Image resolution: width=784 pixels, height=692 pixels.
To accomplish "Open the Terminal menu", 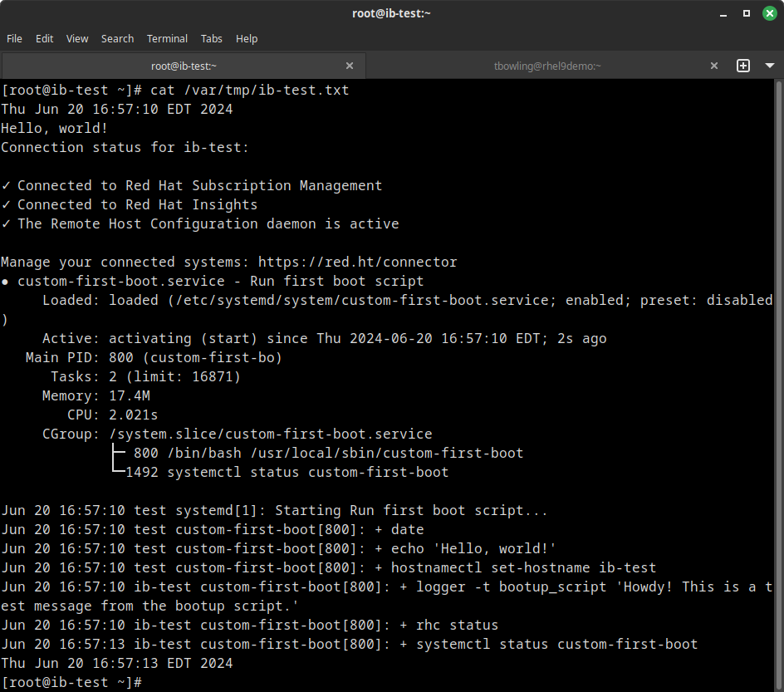I will point(167,38).
